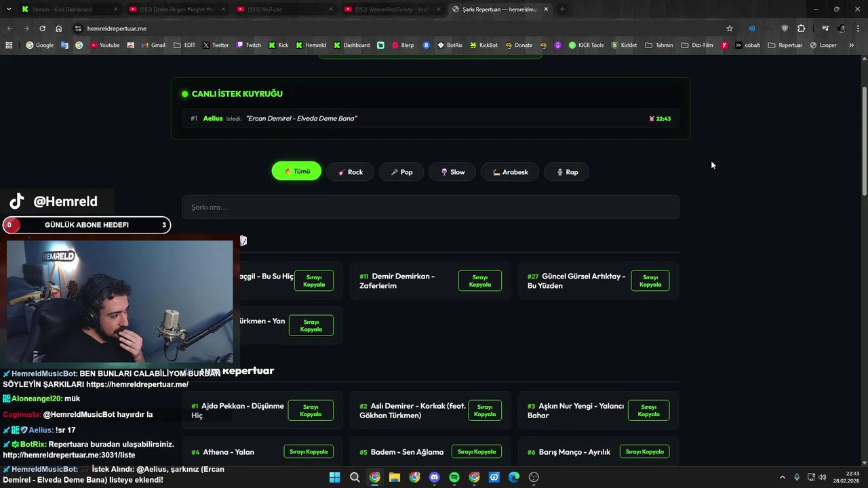Viewport: 868px width, 488px height.
Task: Open OBS Studio from the taskbar
Action: point(534,477)
